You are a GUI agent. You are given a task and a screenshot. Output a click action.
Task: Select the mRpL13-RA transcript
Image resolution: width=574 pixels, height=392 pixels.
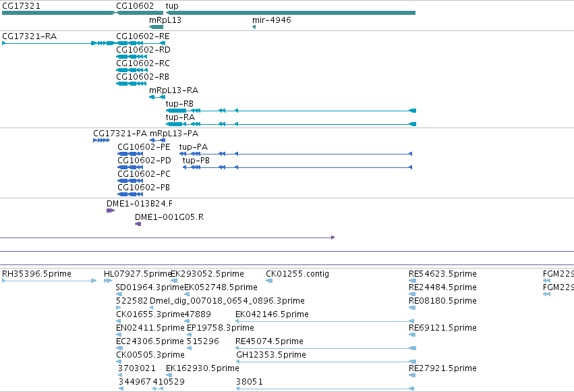pos(173,91)
